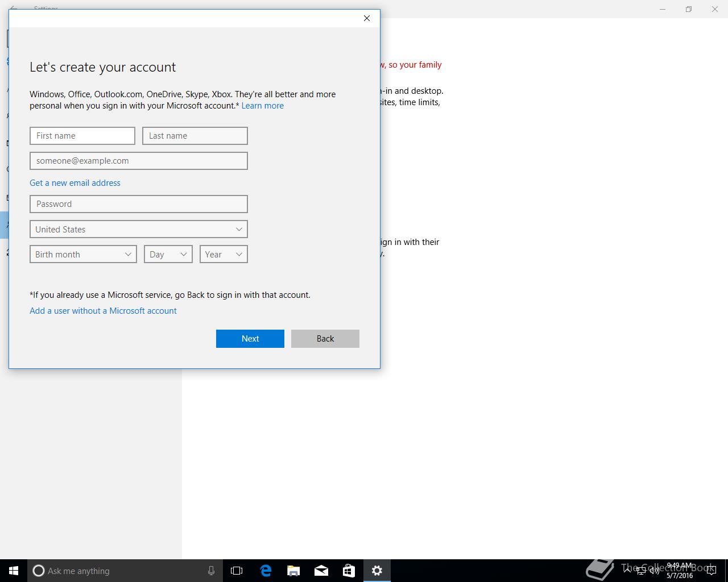Open the Mail app from the taskbar

[321, 571]
